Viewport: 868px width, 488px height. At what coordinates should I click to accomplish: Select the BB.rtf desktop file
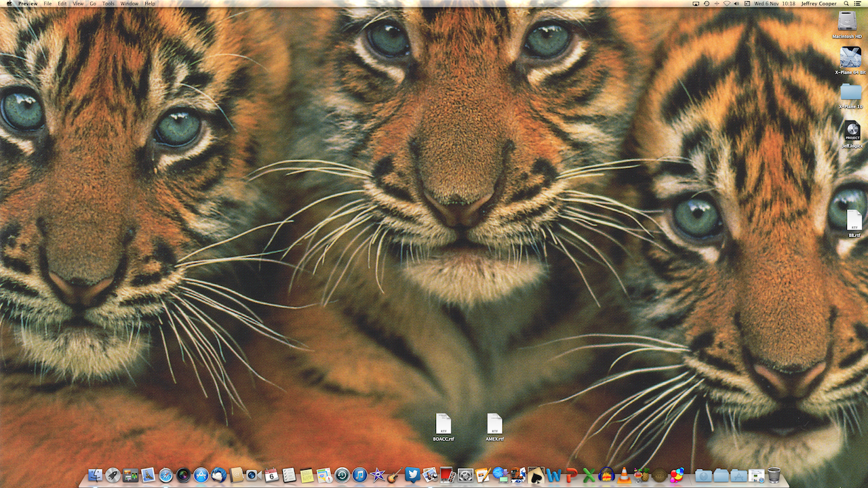[x=854, y=224]
